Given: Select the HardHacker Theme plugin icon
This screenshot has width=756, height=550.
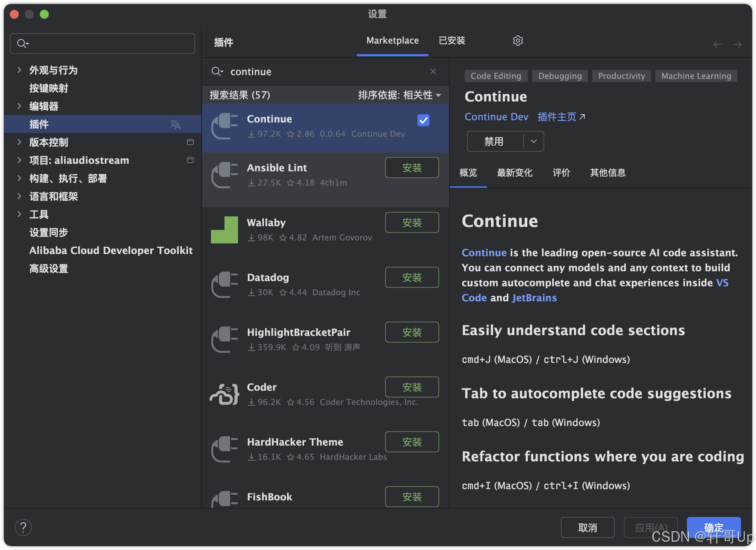Looking at the screenshot, I should pyautogui.click(x=224, y=449).
